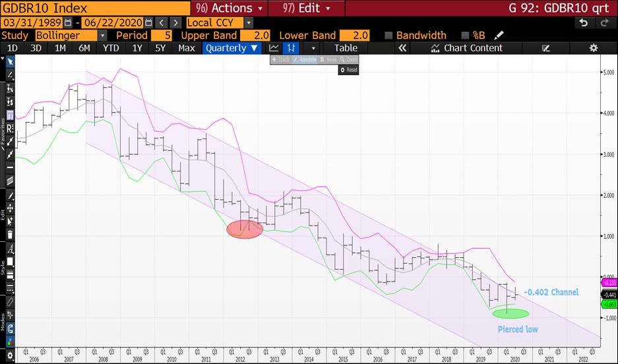The image size is (618, 364).
Task: Click the undo arrow icon
Action: pos(584,22)
